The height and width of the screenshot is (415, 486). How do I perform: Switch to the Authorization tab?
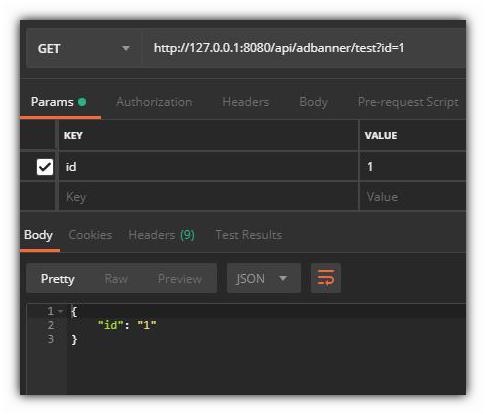pyautogui.click(x=154, y=102)
